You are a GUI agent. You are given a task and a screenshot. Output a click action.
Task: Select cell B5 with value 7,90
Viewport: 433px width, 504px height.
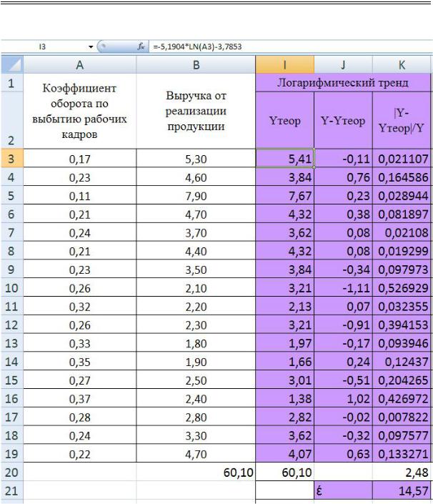pos(196,195)
